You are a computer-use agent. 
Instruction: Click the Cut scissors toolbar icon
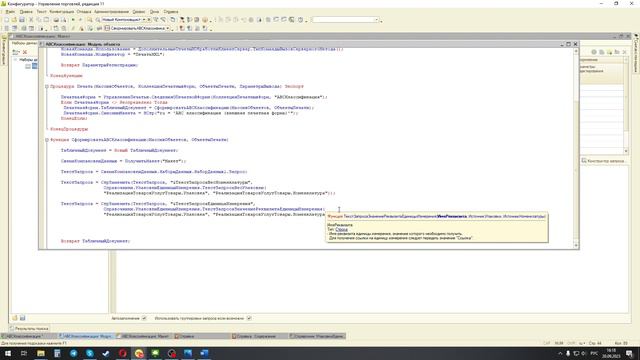click(x=31, y=20)
